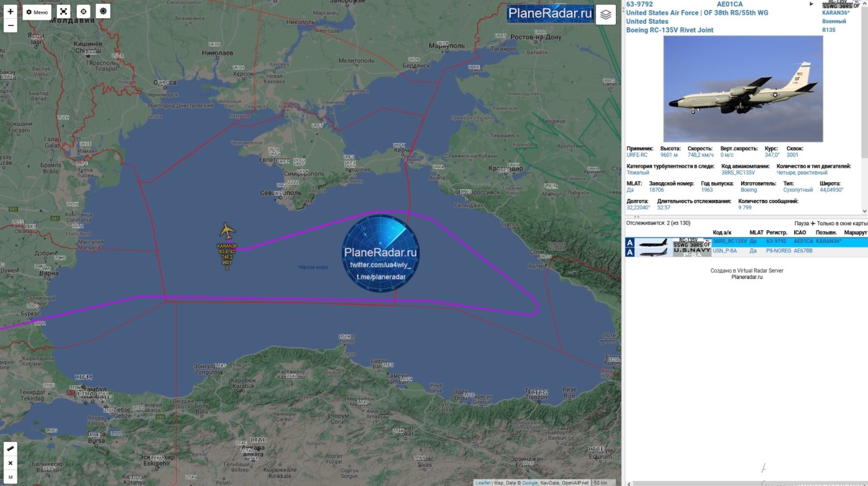
Task: Sort list by Регистр. column header
Action: pos(776,233)
